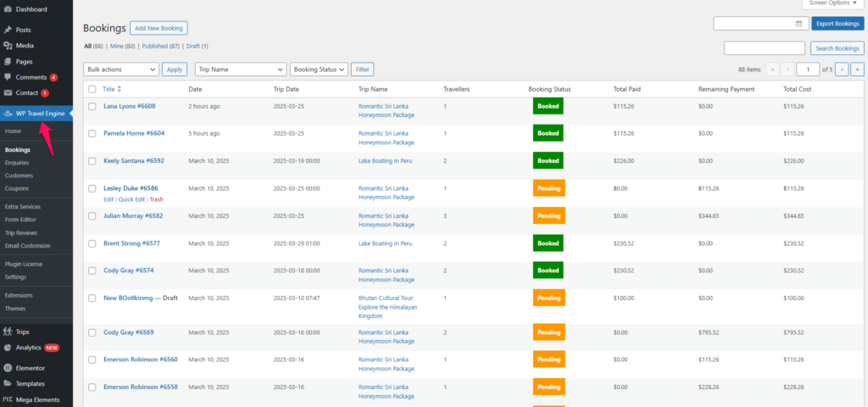This screenshot has width=868, height=407.
Task: Check the New BOollkinmg Draft row checkbox
Action: (92, 298)
